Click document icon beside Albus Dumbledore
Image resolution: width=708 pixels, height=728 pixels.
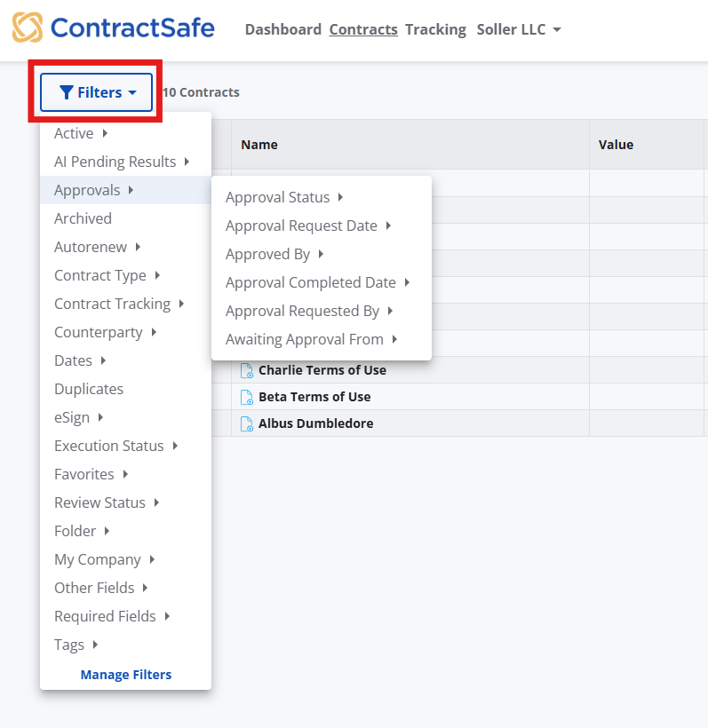(247, 423)
